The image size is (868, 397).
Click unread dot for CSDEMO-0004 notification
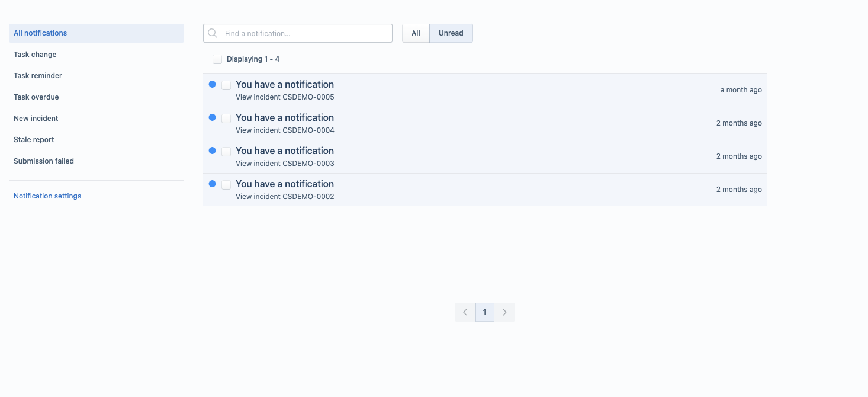[x=213, y=117]
